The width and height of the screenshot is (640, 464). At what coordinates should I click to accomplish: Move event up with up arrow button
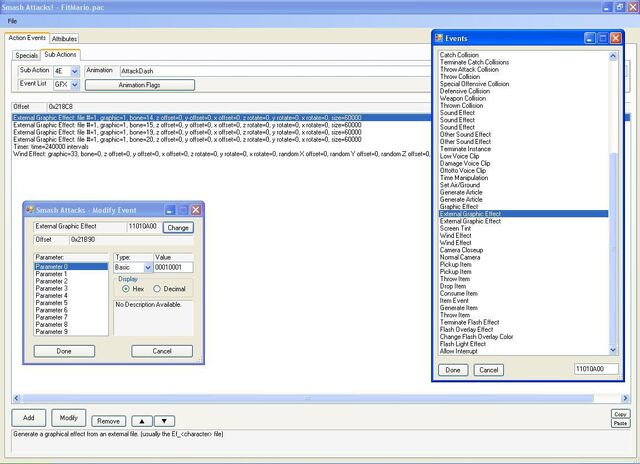[x=142, y=421]
